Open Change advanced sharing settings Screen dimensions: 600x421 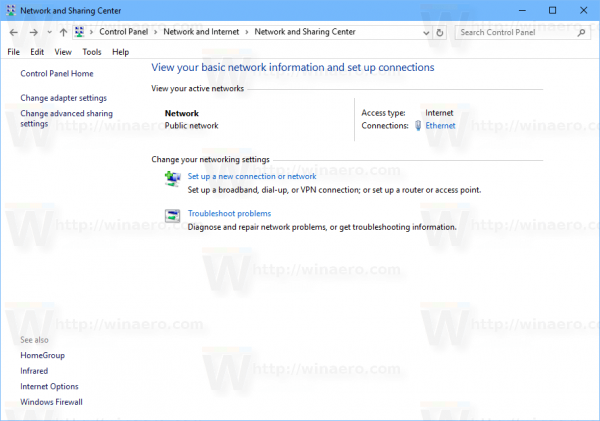(x=67, y=118)
